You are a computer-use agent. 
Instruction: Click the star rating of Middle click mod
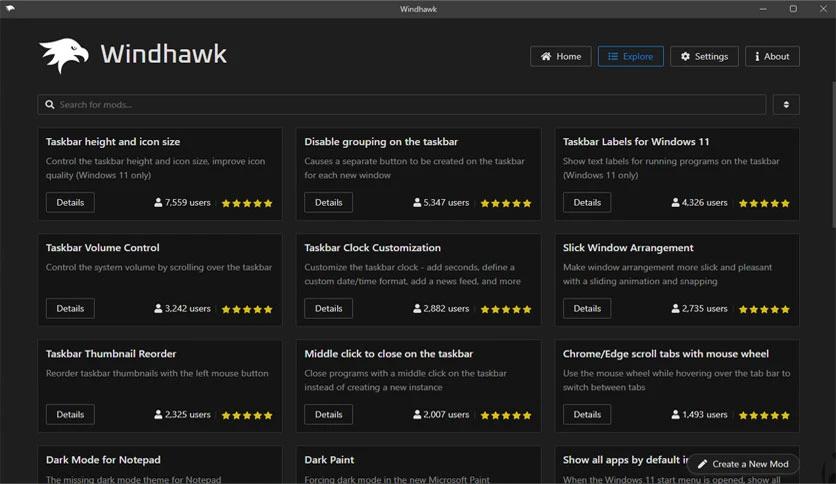pyautogui.click(x=506, y=415)
